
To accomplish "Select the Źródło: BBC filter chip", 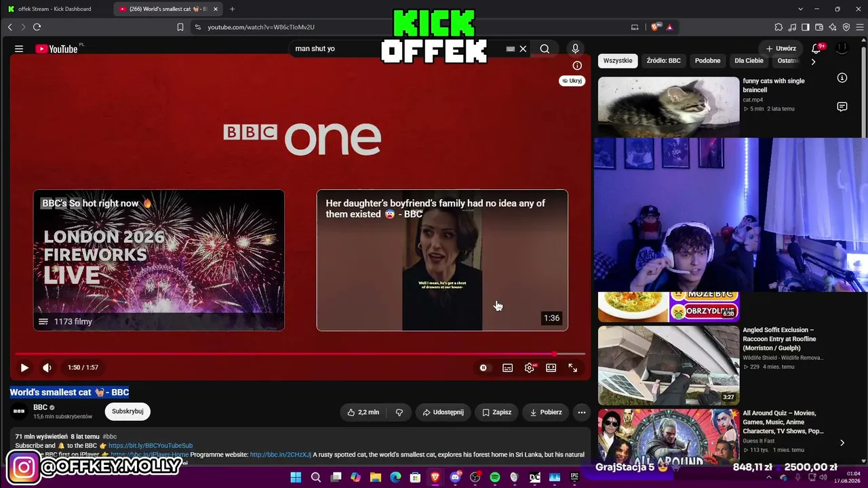I will (663, 60).
